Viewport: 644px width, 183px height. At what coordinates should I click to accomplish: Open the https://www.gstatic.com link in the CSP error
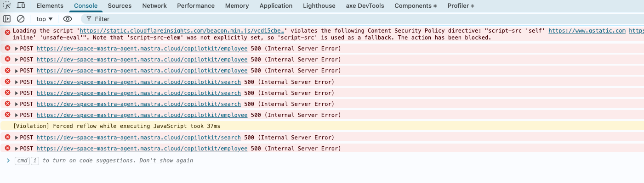(587, 31)
